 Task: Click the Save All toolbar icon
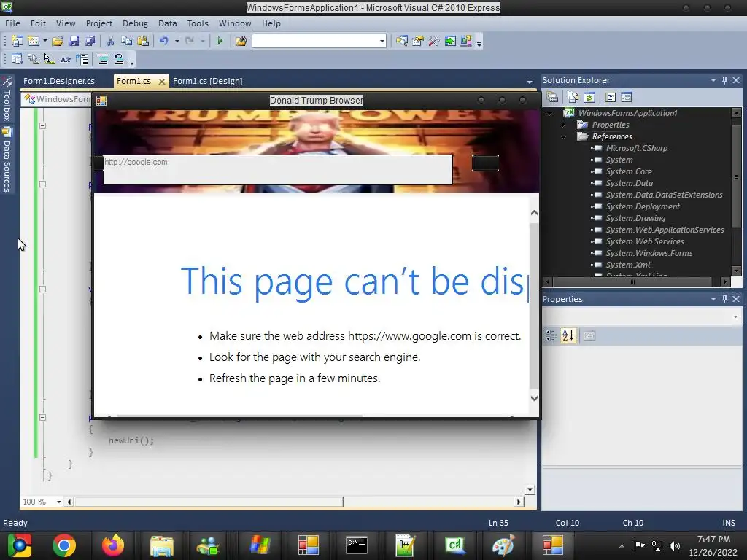(90, 42)
